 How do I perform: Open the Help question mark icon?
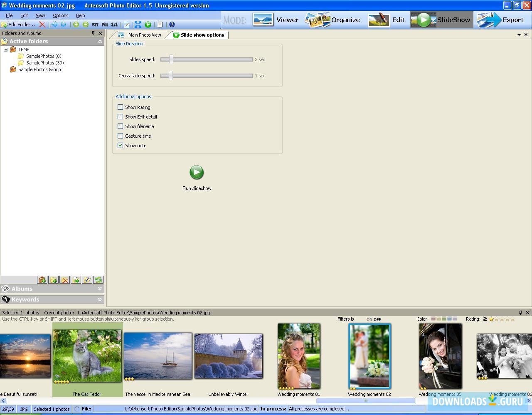(x=172, y=24)
